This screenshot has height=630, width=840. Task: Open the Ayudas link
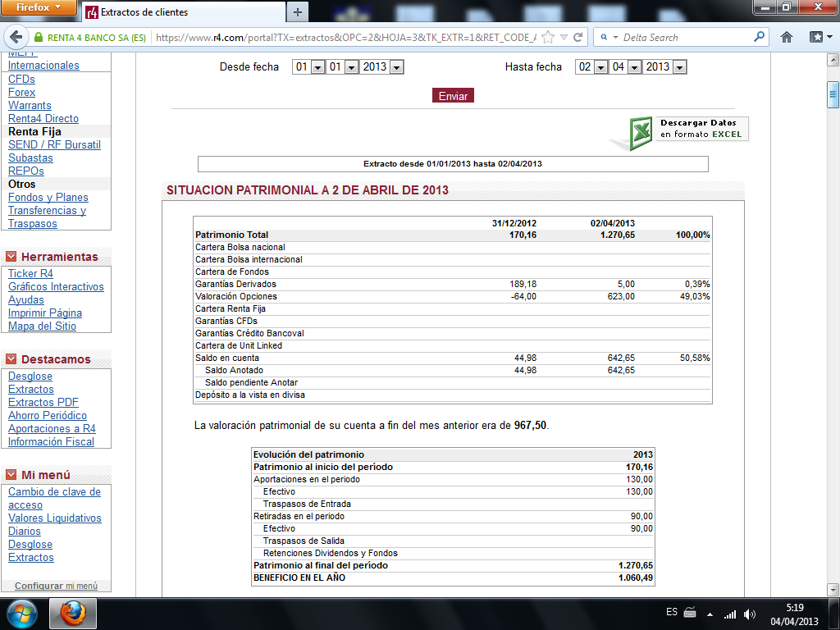(25, 300)
